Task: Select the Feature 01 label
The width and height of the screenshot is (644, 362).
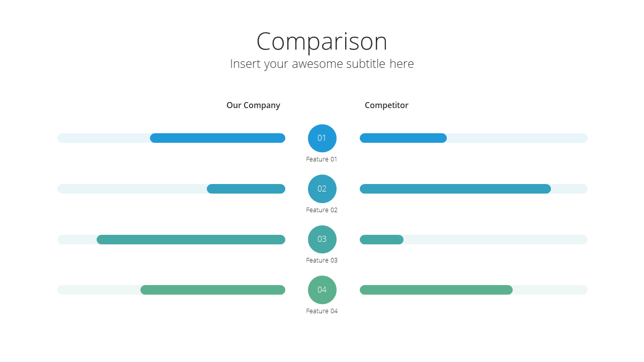Action: pos(322,159)
